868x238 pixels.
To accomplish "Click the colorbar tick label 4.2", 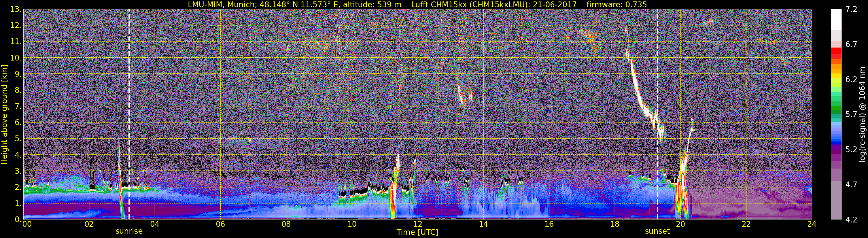I will click(x=851, y=220).
